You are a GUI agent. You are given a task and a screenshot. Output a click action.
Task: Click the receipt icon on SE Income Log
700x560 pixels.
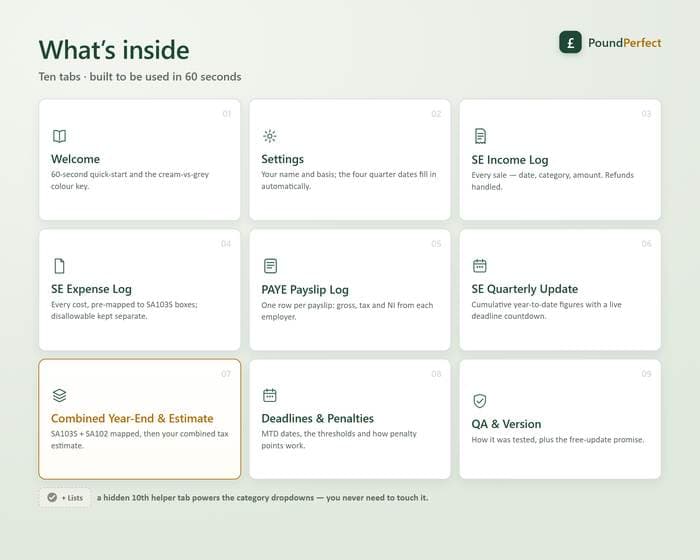coord(480,136)
